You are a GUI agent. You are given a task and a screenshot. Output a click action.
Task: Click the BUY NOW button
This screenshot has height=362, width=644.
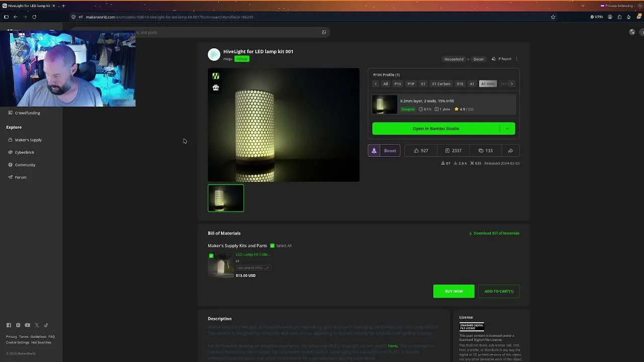[x=454, y=291]
